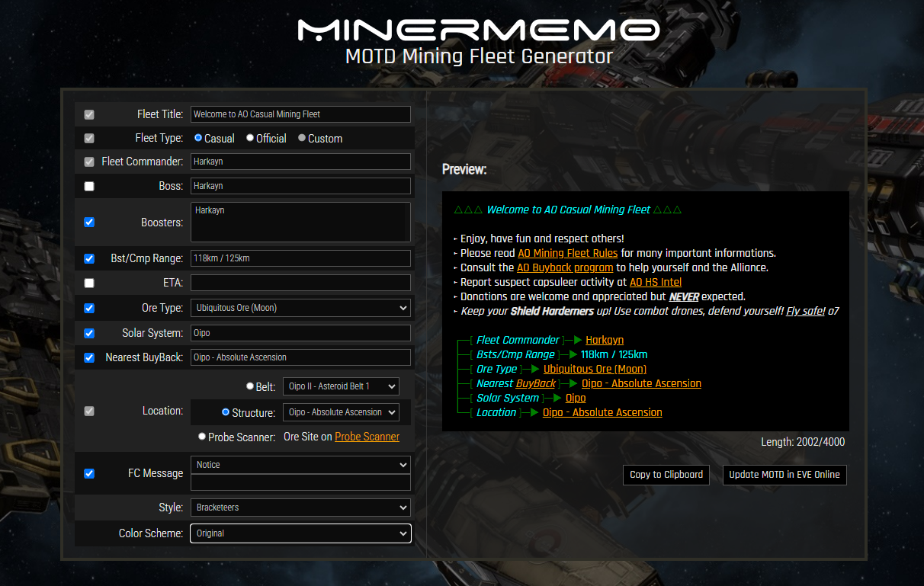Click Update MOTD in EVE Online
This screenshot has width=924, height=586.
pos(784,475)
